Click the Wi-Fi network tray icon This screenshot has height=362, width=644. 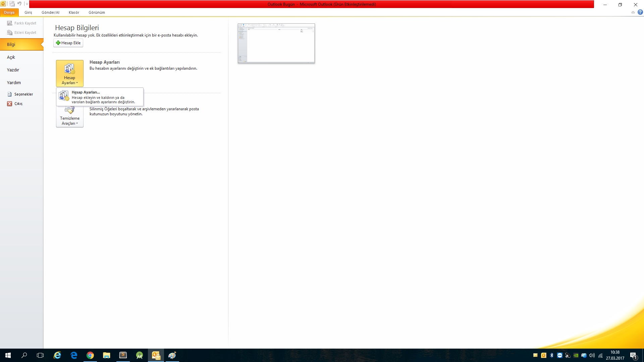click(600, 356)
